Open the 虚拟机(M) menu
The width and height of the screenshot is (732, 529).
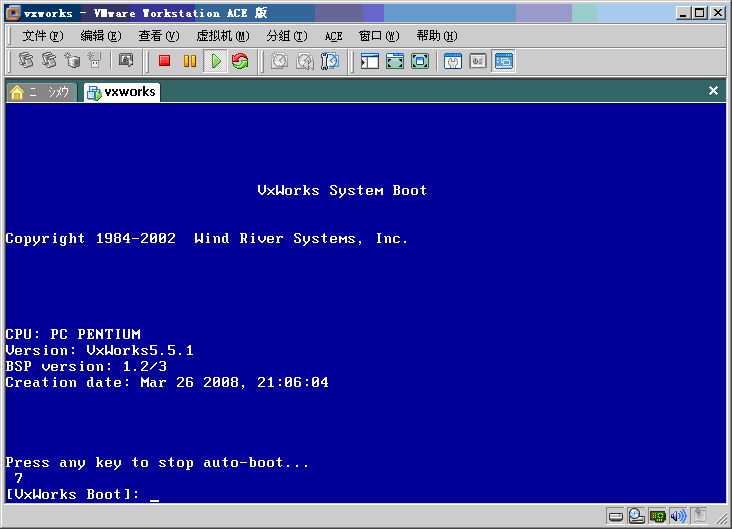coord(223,36)
